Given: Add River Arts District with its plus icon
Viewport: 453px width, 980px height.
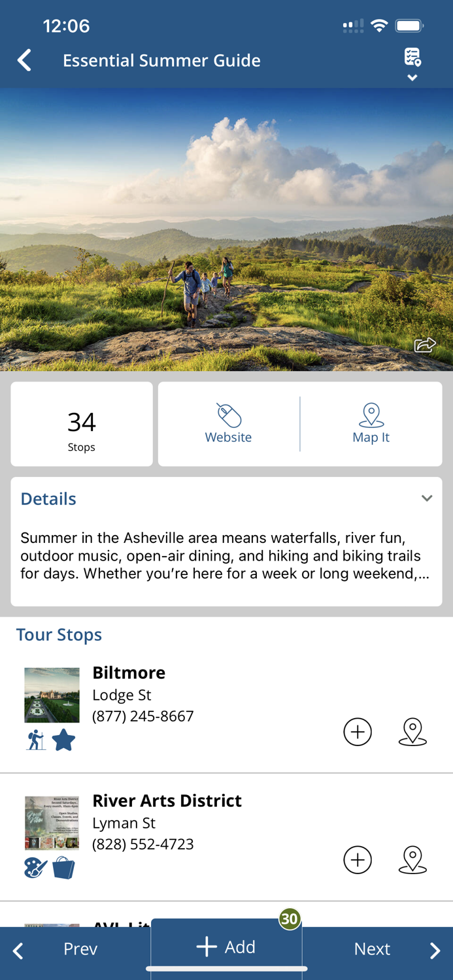Looking at the screenshot, I should [358, 860].
